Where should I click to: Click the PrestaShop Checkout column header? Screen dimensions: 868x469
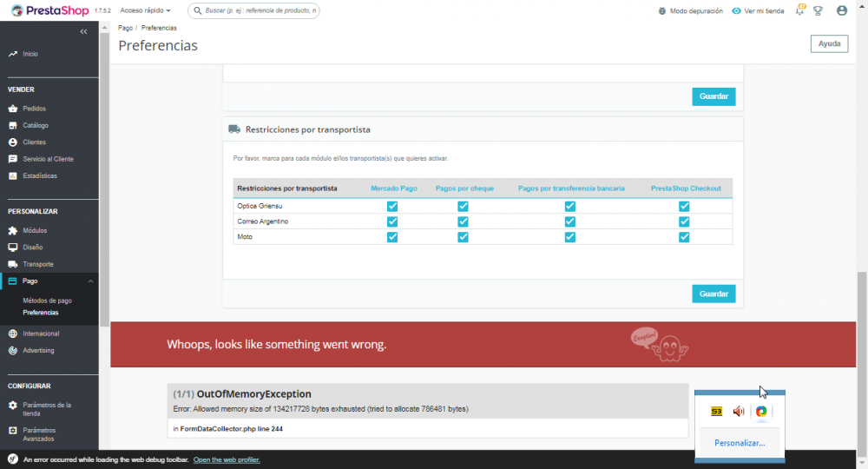tap(686, 188)
